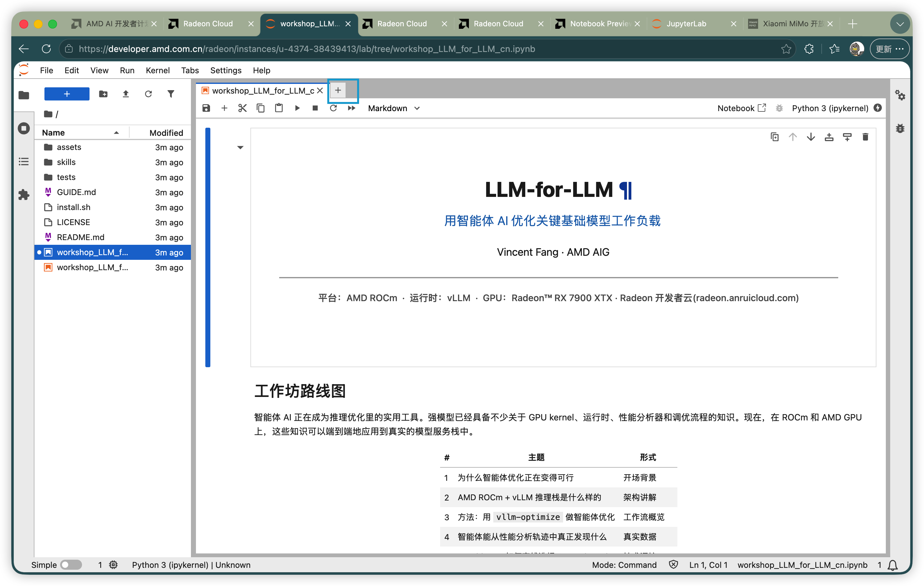The width and height of the screenshot is (924, 586).
Task: Select GUIDE.md in file list
Action: coord(113,192)
